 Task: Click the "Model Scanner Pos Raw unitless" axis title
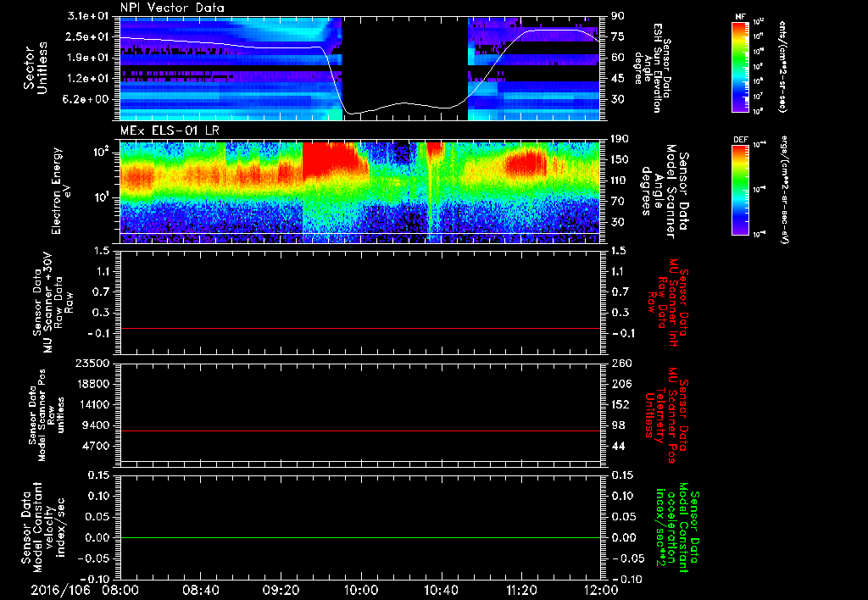47,416
